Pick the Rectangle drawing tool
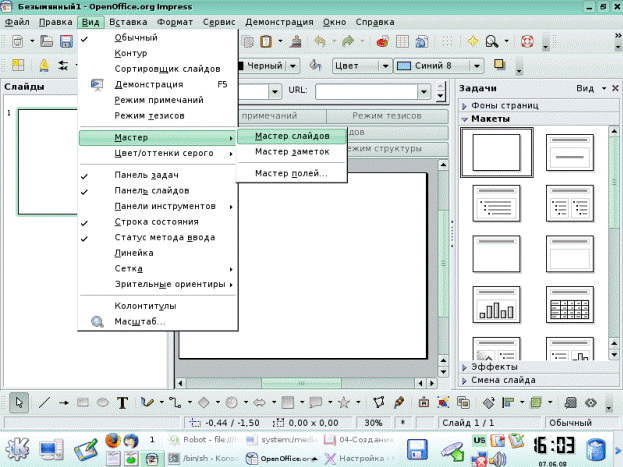 [81, 403]
